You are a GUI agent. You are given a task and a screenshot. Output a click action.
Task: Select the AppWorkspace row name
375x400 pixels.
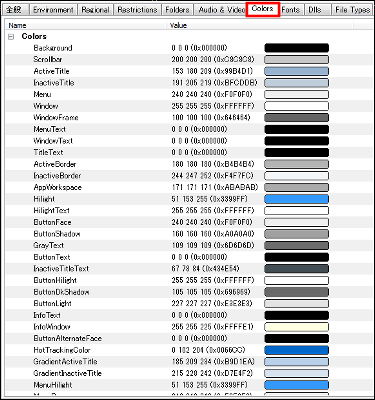[x=57, y=187]
